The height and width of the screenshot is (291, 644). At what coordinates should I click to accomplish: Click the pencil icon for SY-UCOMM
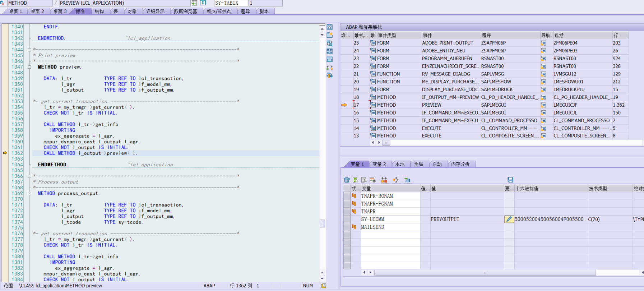click(x=509, y=219)
